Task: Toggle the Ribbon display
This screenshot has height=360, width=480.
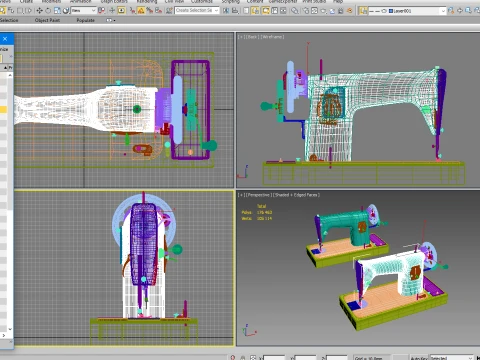Action: click(265, 11)
